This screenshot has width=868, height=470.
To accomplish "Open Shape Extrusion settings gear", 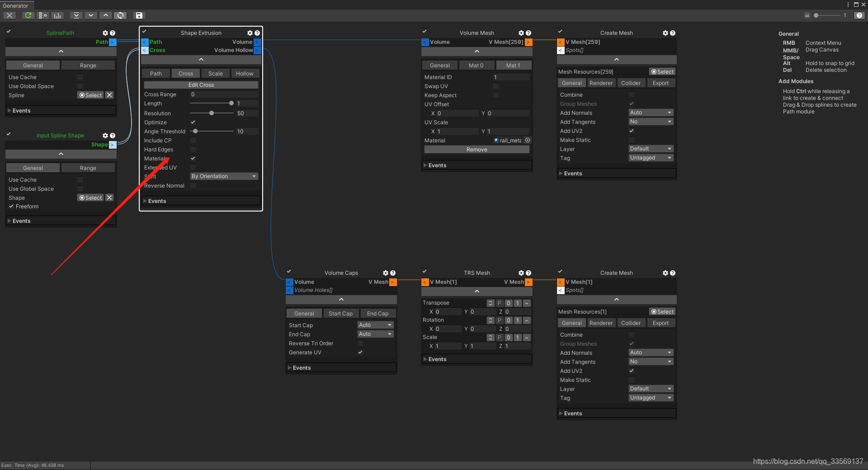I will point(250,33).
